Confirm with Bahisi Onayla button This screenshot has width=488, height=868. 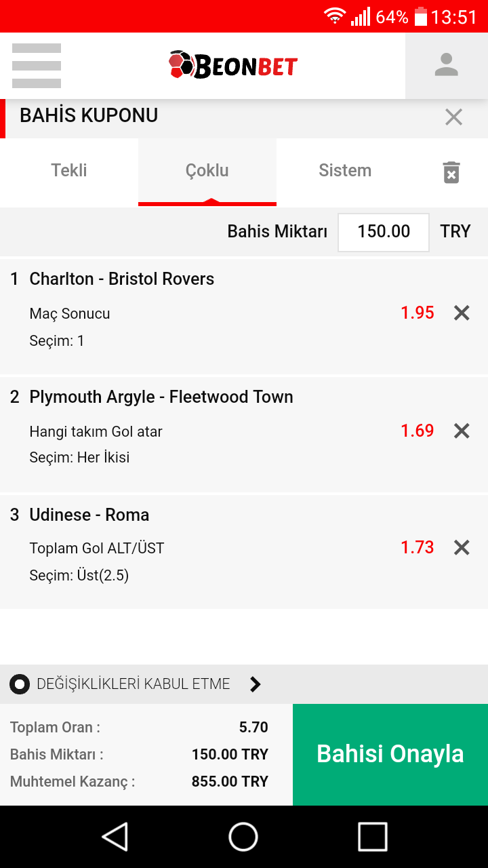tap(390, 755)
